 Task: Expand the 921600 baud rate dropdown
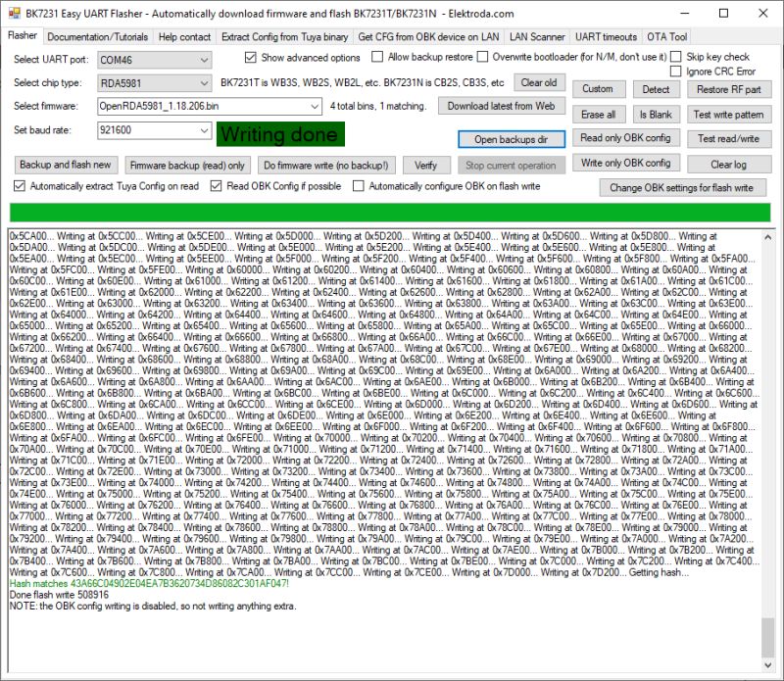pyautogui.click(x=204, y=130)
